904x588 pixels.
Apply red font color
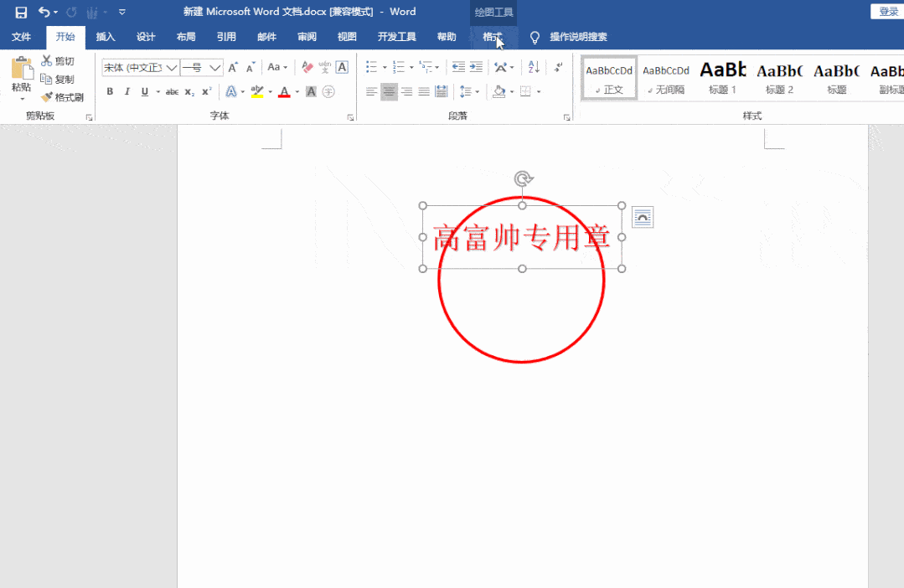point(284,91)
